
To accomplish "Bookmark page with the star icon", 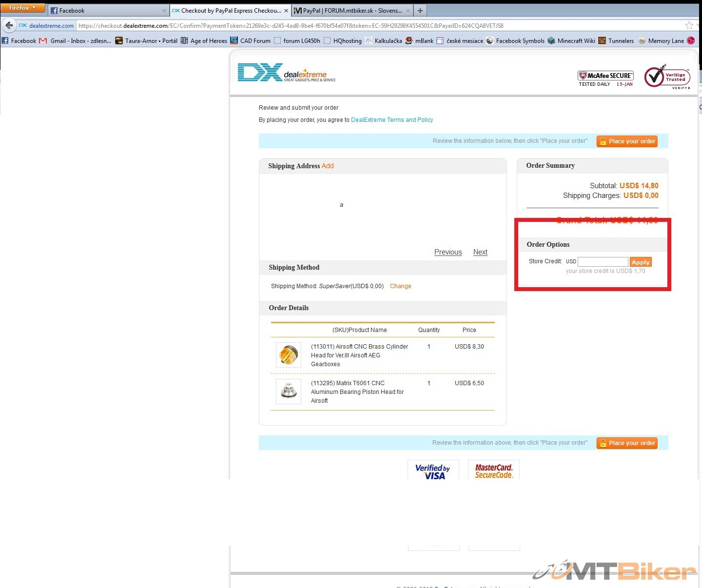I will (689, 25).
